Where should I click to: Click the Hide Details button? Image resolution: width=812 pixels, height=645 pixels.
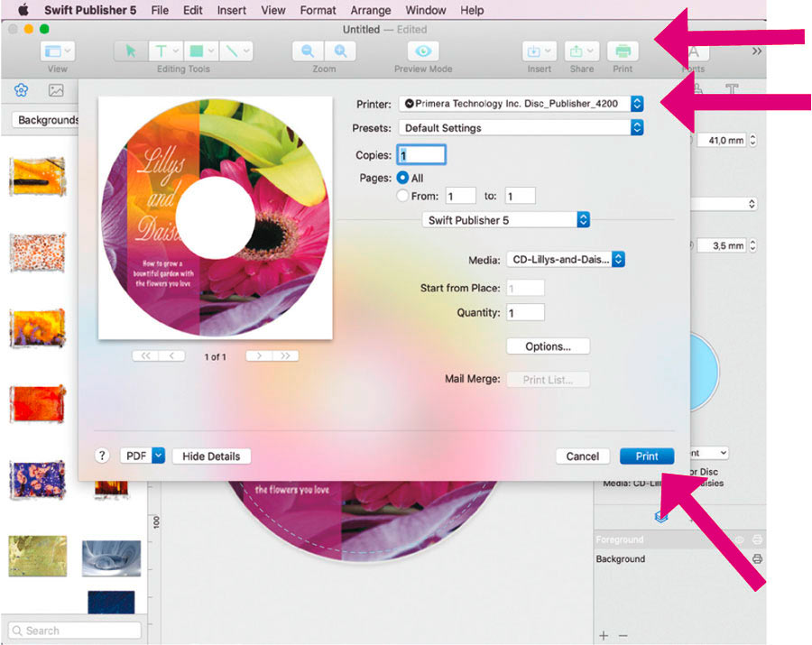tap(211, 456)
